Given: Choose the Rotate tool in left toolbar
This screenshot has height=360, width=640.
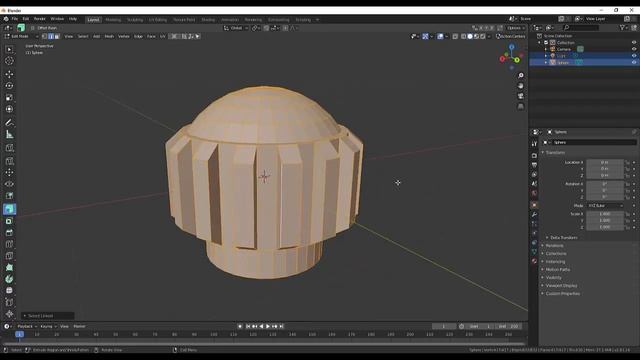Looking at the screenshot, I should pyautogui.click(x=9, y=86).
